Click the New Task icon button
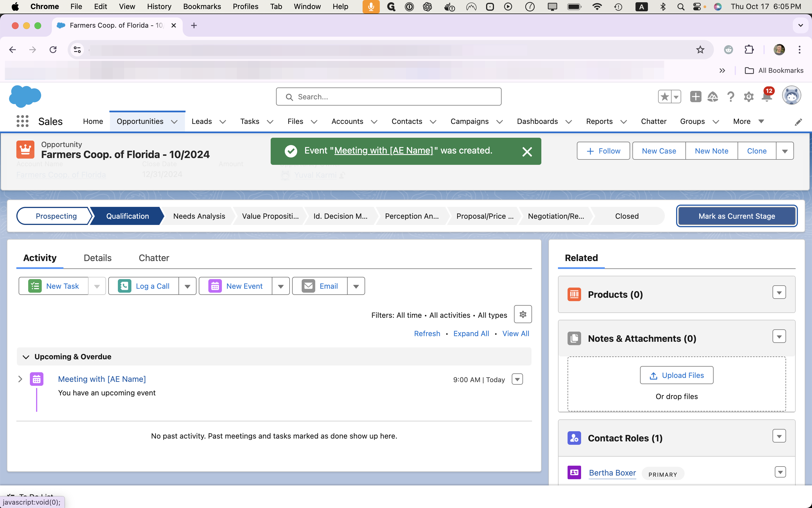Image resolution: width=812 pixels, height=508 pixels. 35,286
